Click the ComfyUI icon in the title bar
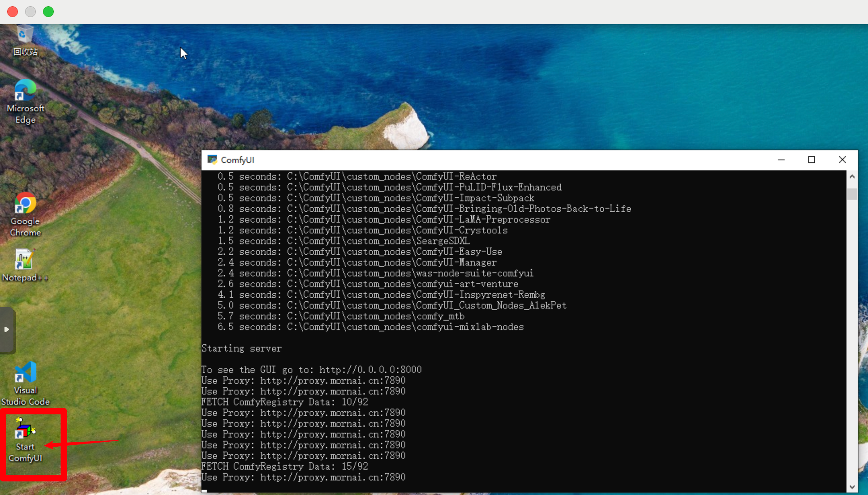The height and width of the screenshot is (495, 868). (x=212, y=160)
